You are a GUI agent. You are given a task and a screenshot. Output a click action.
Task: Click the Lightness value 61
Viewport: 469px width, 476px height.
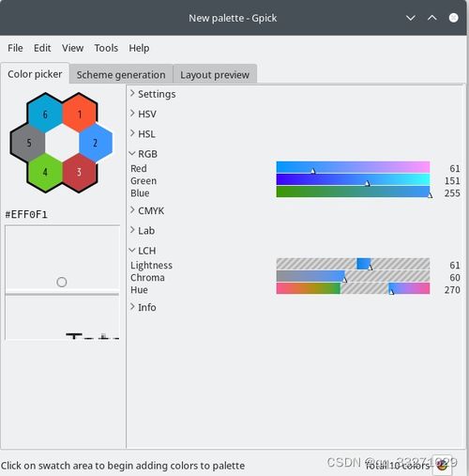(x=455, y=266)
